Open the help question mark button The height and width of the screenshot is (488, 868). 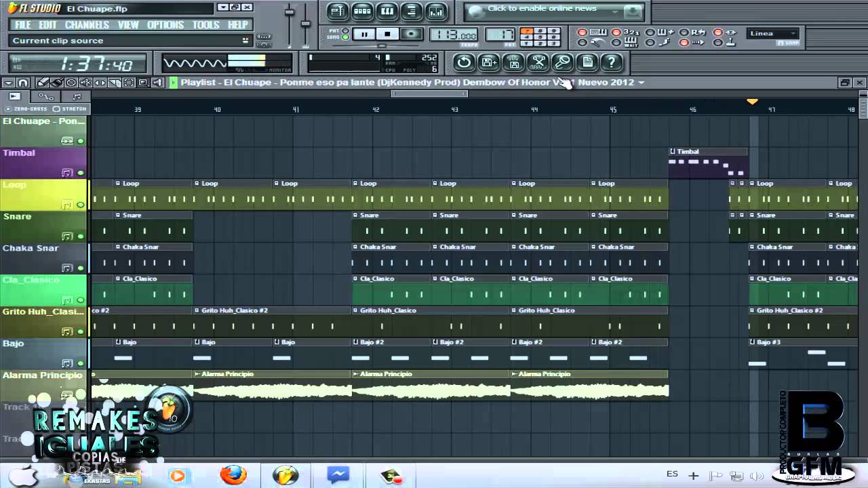click(612, 62)
